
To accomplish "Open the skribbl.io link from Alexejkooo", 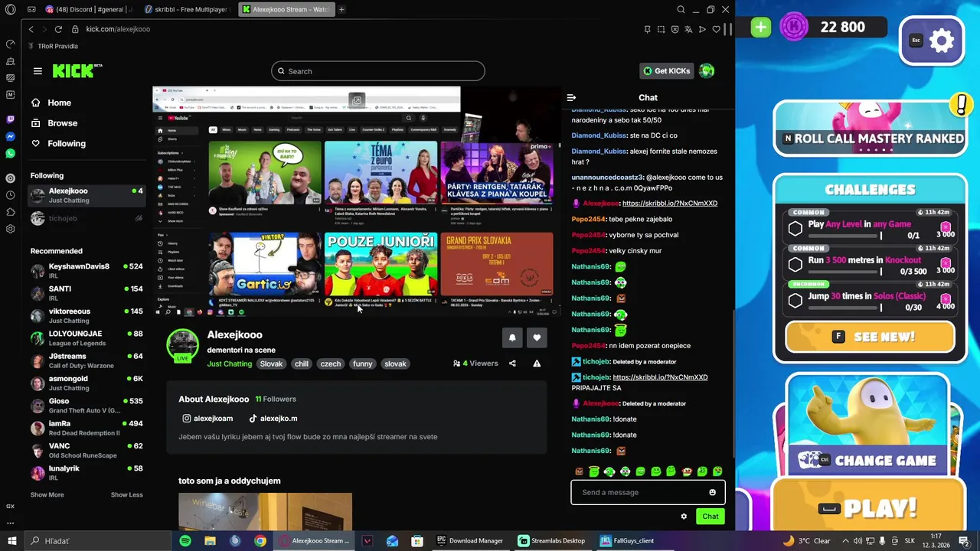I will point(670,204).
